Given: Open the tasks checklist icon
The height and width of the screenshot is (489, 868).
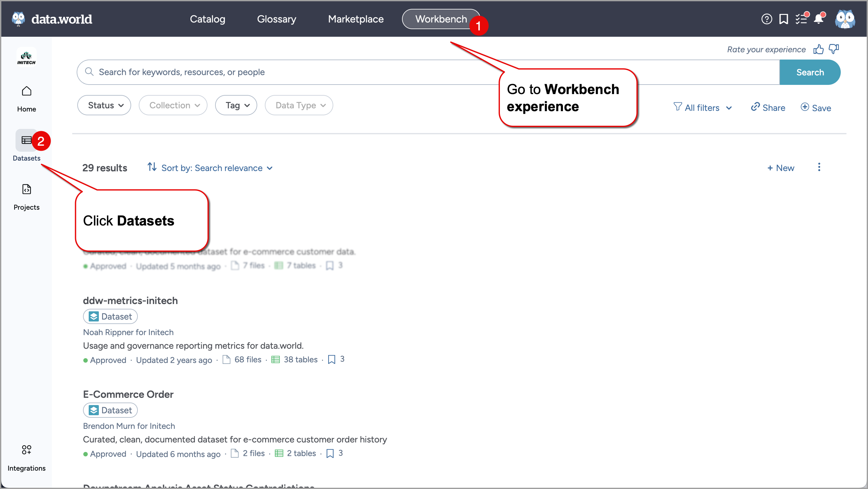Looking at the screenshot, I should click(x=801, y=19).
